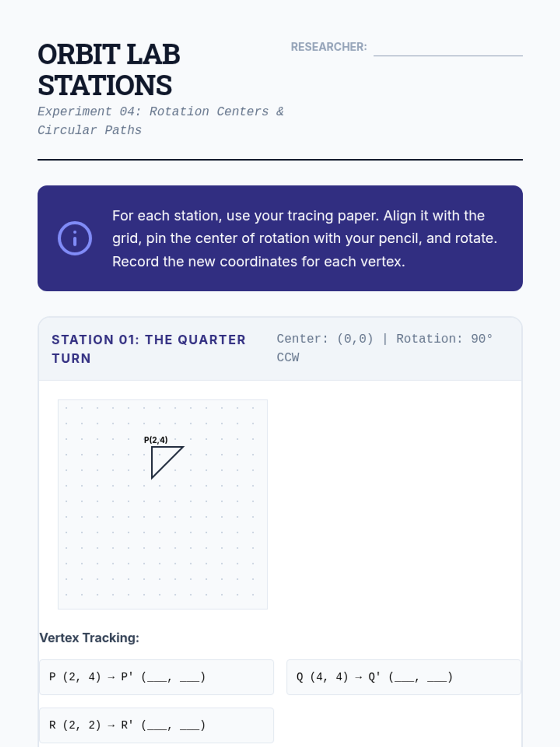Click the RESEARCHER label
Image resolution: width=560 pixels, height=747 pixels.
click(x=329, y=47)
